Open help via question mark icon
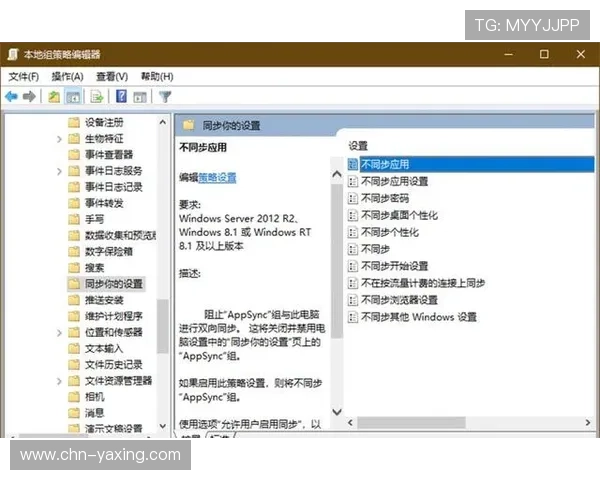The width and height of the screenshot is (600, 480). coord(121,96)
